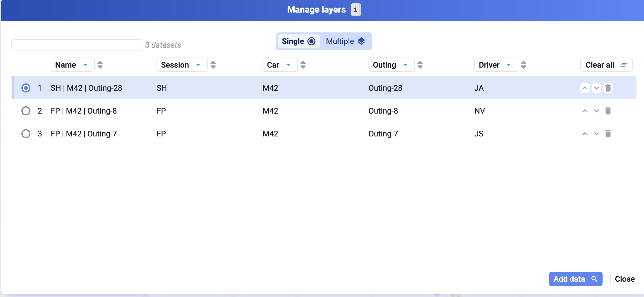Select radio button for FP Outing-8 layer
This screenshot has width=644, height=297.
coord(26,111)
